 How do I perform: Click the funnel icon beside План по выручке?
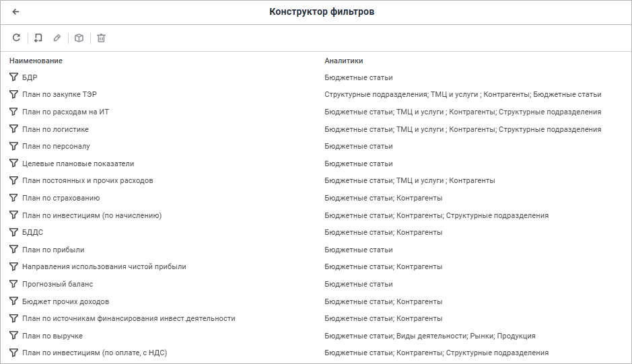[x=13, y=336]
